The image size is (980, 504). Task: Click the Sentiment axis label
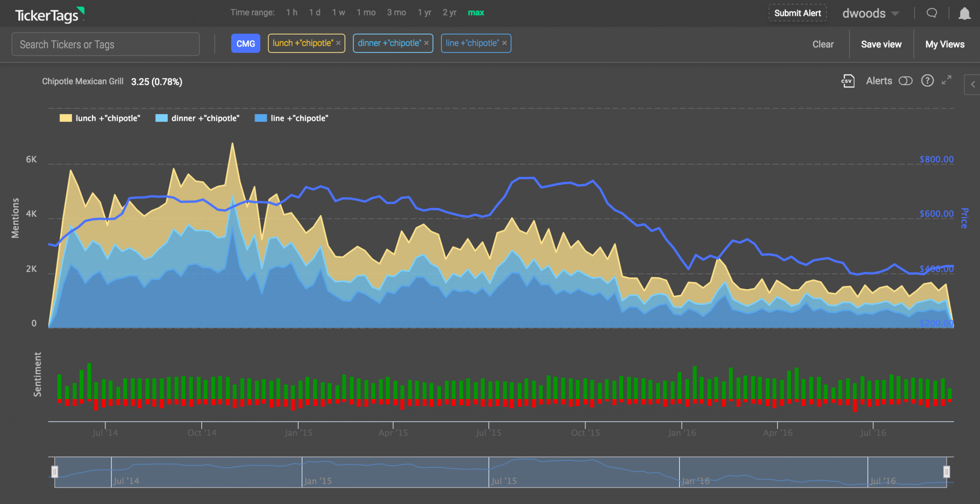coord(37,375)
